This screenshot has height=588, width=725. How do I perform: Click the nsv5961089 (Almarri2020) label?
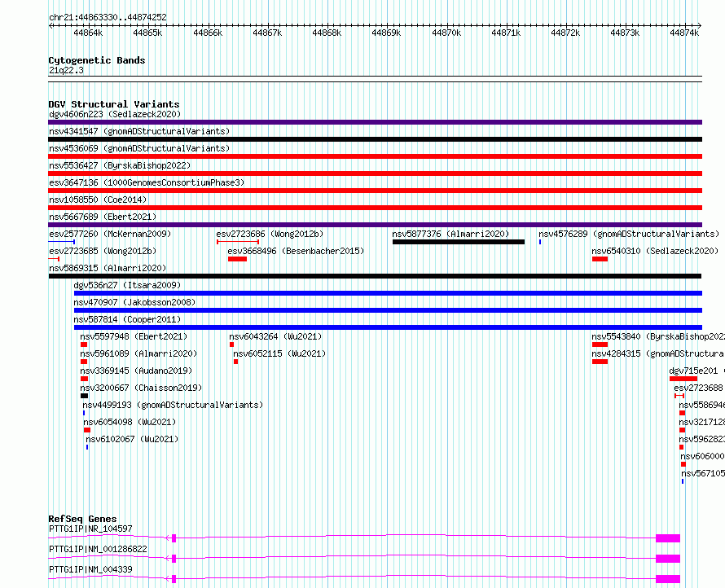pyautogui.click(x=138, y=353)
